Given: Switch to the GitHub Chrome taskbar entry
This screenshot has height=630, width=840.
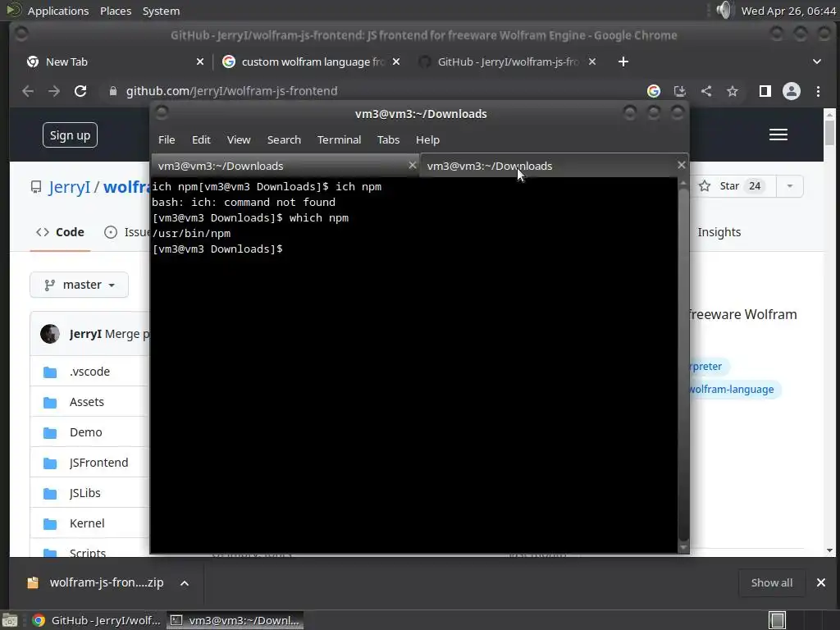Looking at the screenshot, I should point(97,620).
